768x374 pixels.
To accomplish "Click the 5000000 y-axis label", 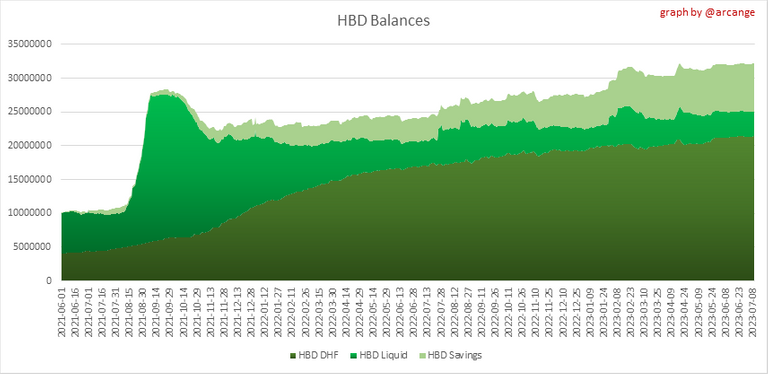I will (32, 247).
